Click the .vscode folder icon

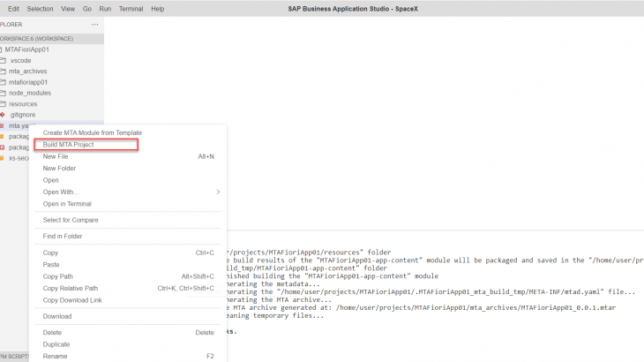[3, 60]
